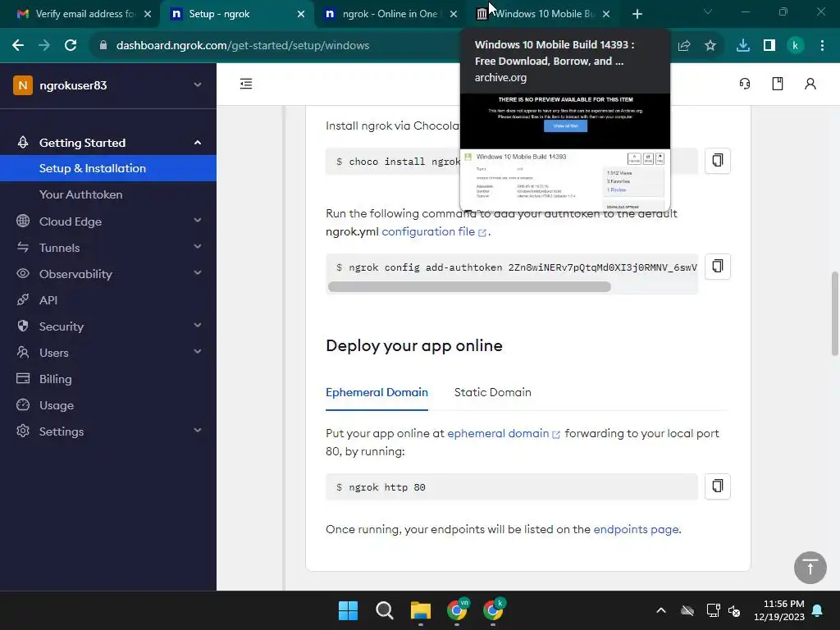Open the user account icon in header
Viewport: 840px width, 630px height.
810,84
